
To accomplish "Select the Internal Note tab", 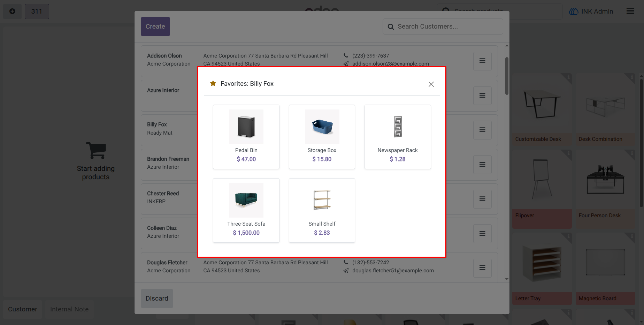I will click(x=69, y=309).
